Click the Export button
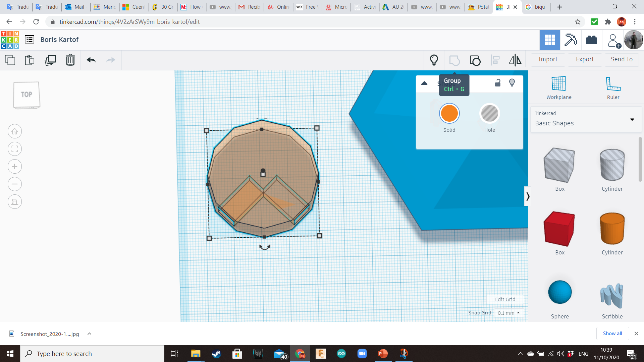644x362 pixels. [x=585, y=59]
